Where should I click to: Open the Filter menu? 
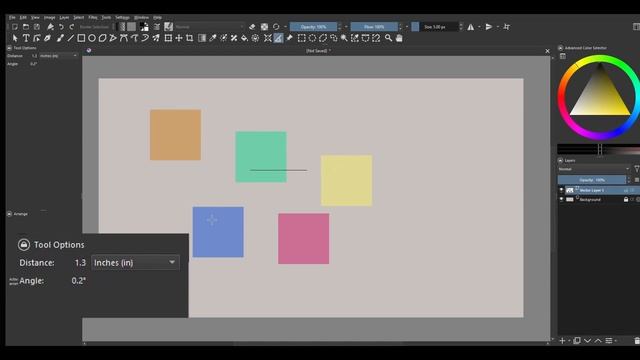(x=93, y=18)
